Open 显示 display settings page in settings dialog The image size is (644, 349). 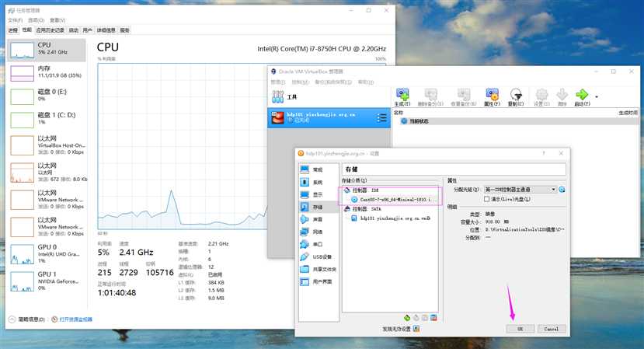point(319,194)
